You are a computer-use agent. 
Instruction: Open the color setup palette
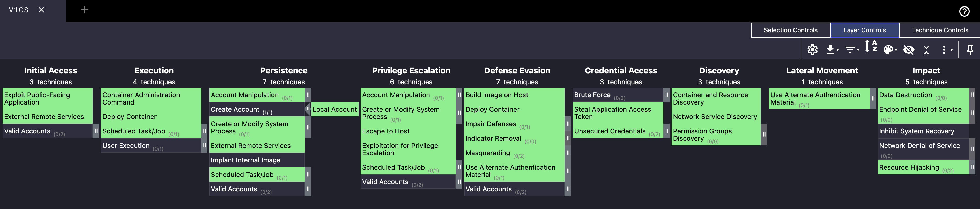889,49
